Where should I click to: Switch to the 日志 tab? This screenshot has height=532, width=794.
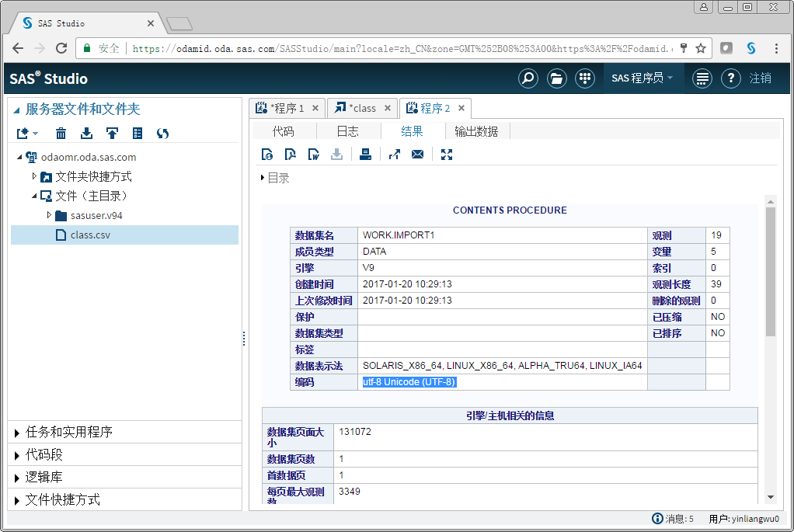click(x=347, y=130)
